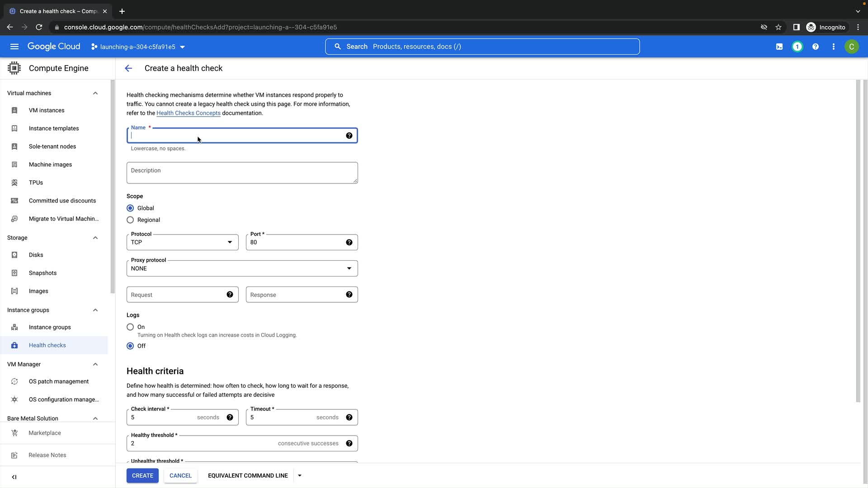
Task: Collapse the Virtual machines section
Action: 95,93
